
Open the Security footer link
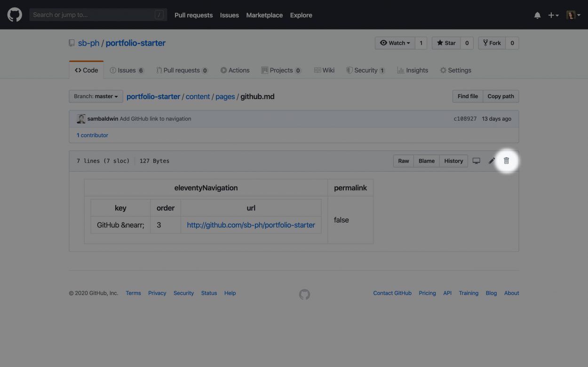pyautogui.click(x=183, y=293)
